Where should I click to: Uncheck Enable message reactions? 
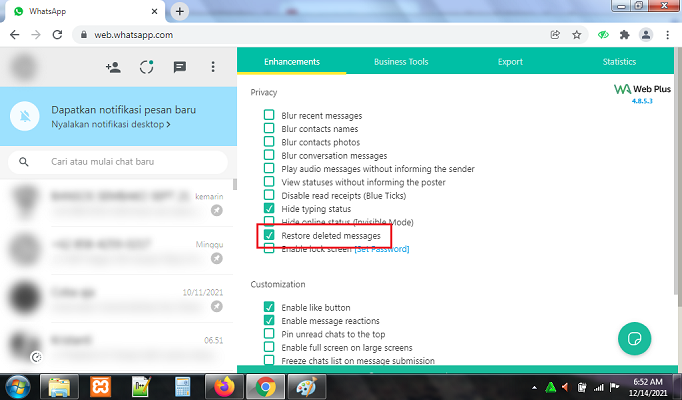tap(269, 320)
